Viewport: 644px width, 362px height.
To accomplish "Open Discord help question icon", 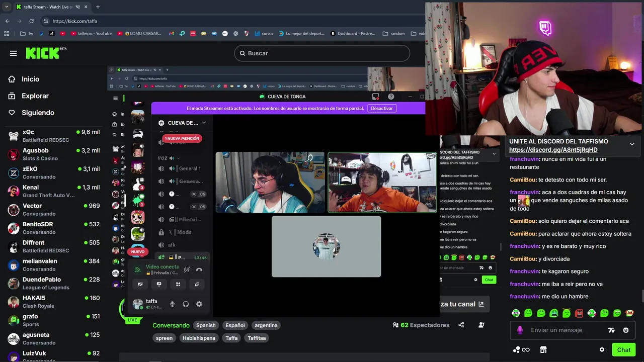I will tap(391, 97).
